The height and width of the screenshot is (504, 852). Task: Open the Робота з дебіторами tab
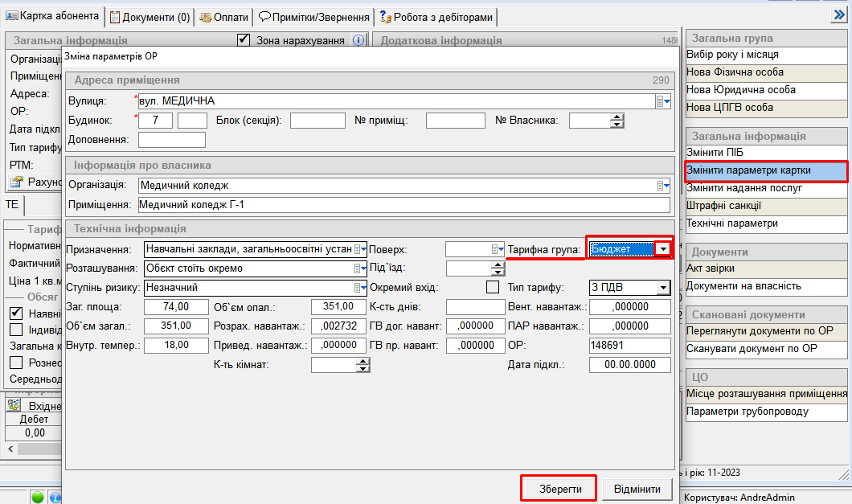pyautogui.click(x=436, y=16)
